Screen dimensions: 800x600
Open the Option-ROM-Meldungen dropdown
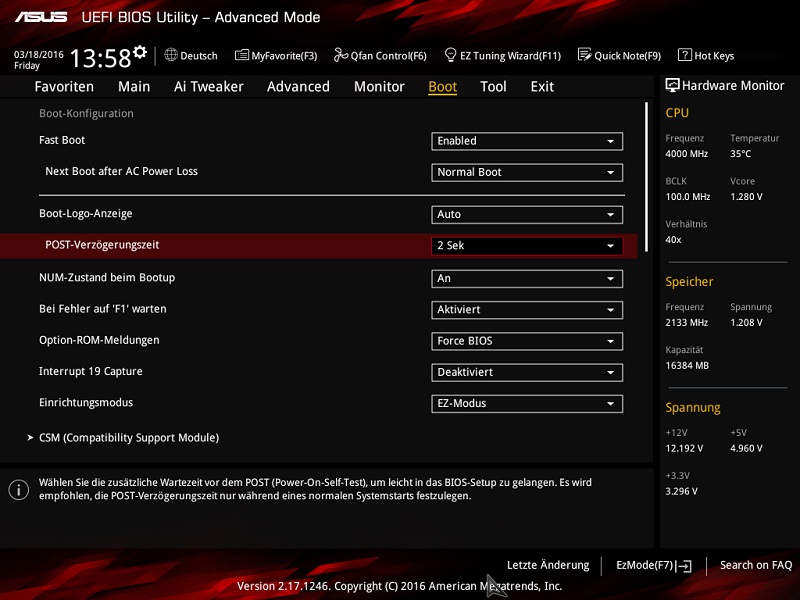click(527, 341)
